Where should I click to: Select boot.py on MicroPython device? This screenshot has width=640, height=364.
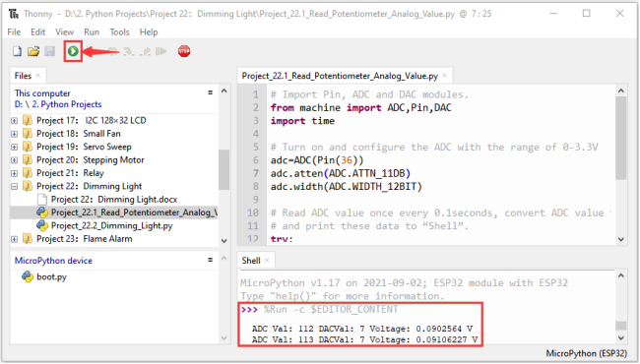(51, 276)
